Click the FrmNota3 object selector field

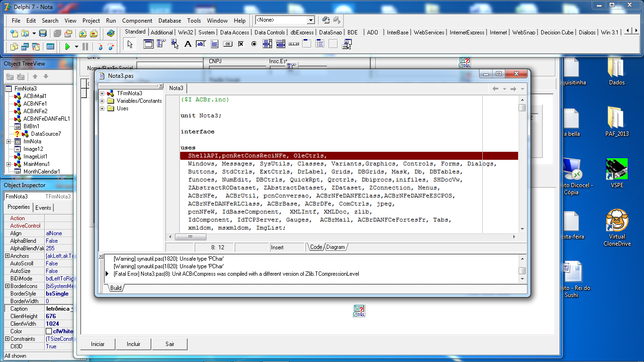(x=38, y=197)
